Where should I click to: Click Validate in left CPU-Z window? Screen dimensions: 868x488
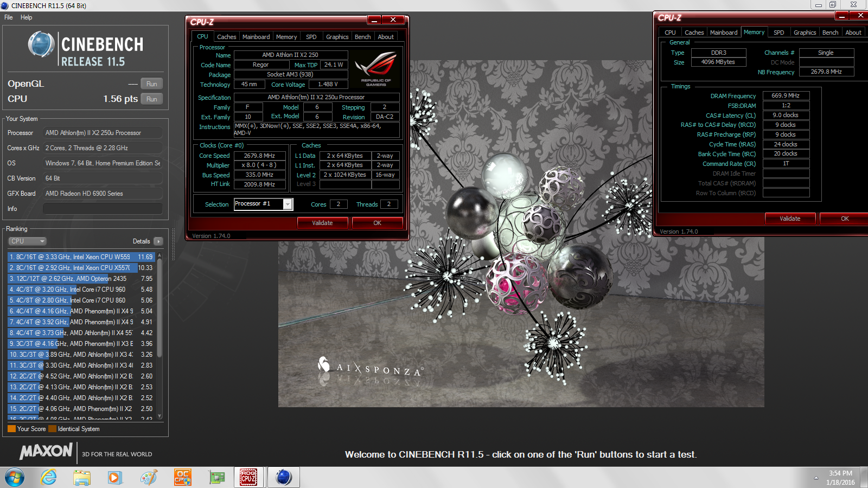pos(323,223)
